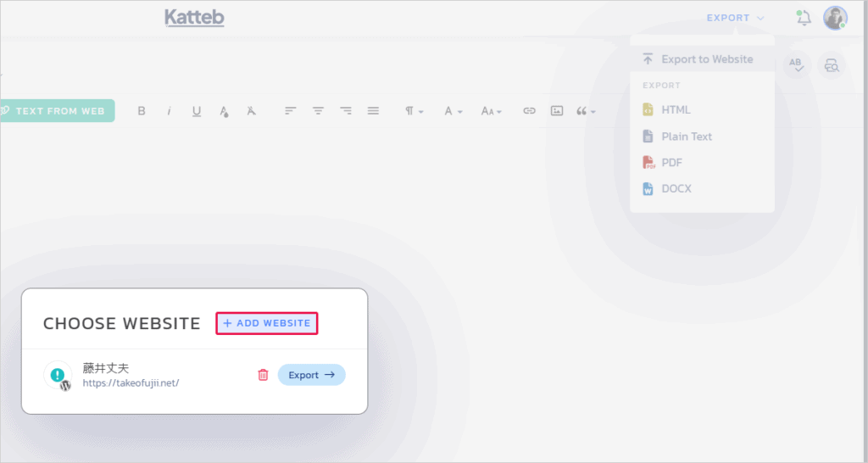Delete the takeofujii.net website entry
The width and height of the screenshot is (868, 463).
click(x=263, y=375)
